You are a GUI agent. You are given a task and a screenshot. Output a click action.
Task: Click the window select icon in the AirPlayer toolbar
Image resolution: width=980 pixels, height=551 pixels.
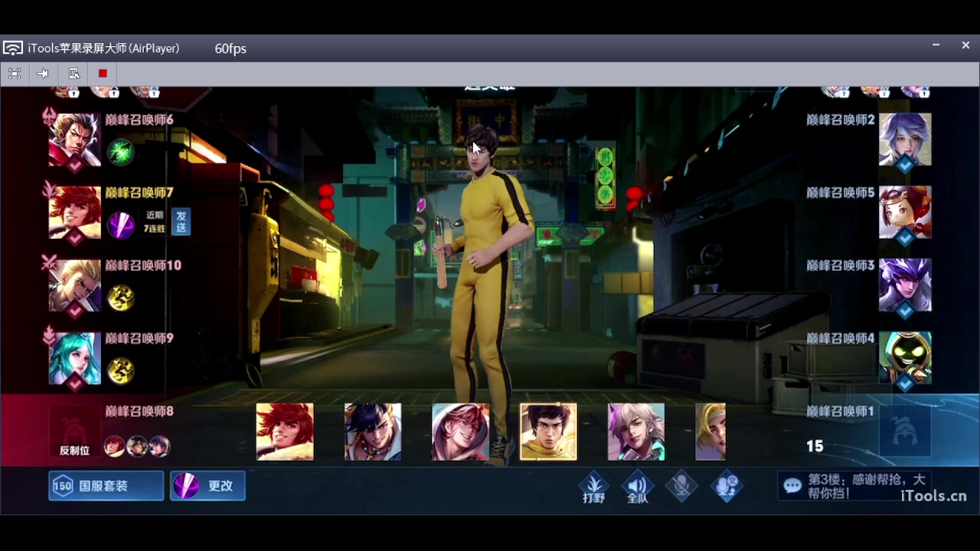tap(73, 73)
